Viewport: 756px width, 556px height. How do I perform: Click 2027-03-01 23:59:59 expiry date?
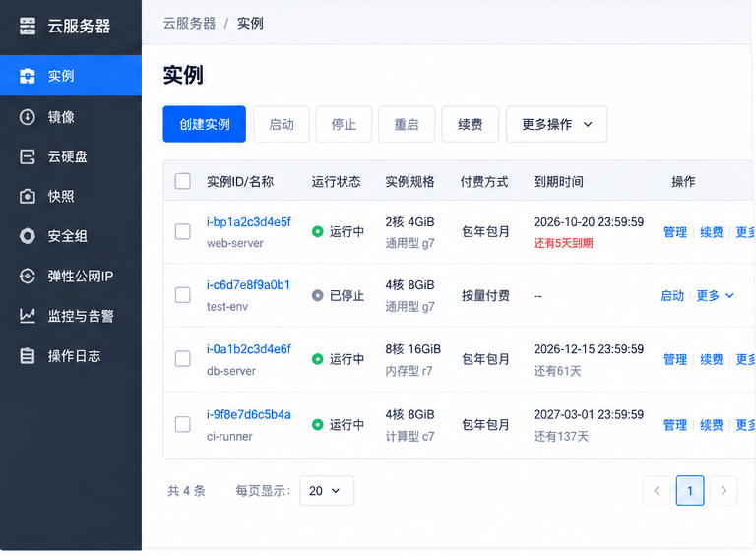(x=589, y=415)
